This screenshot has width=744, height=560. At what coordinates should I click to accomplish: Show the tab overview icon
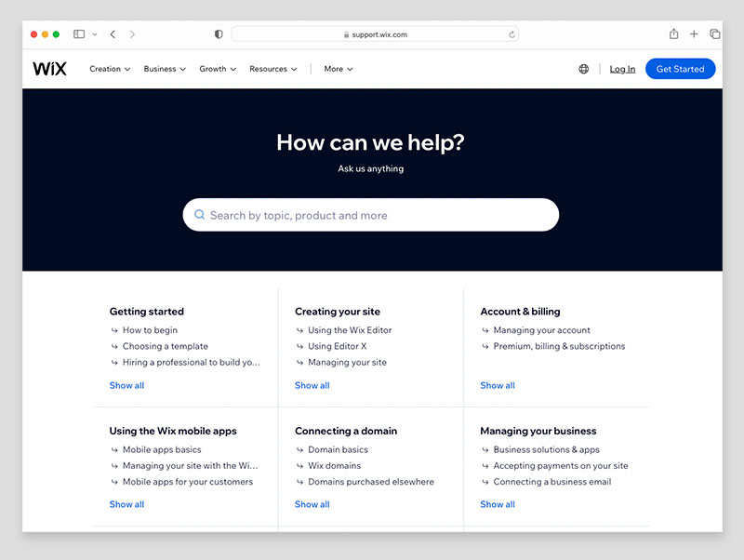coord(714,34)
